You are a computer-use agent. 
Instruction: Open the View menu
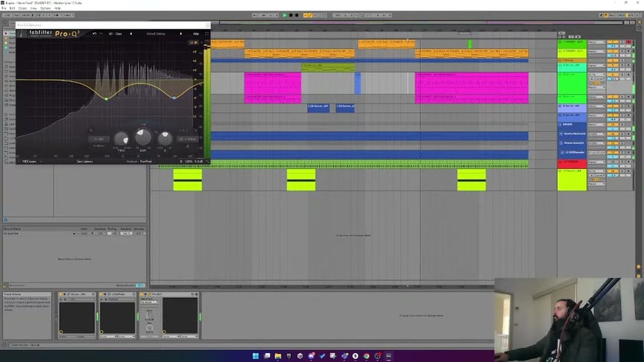click(x=34, y=8)
